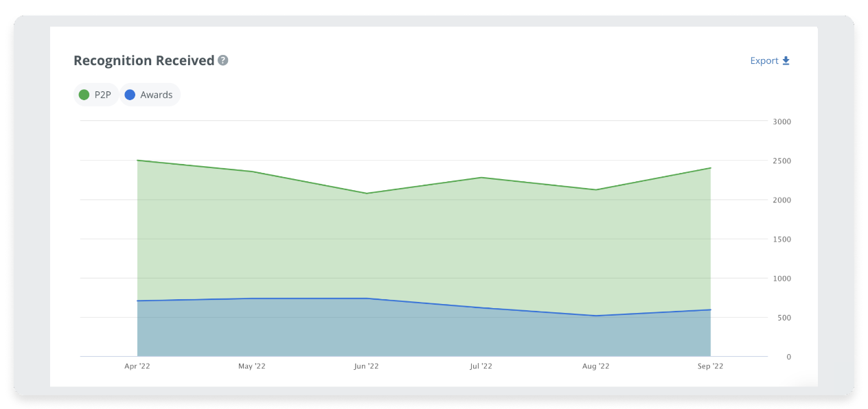Viewport: 868px width, 409px height.
Task: Toggle the P2P series visibility
Action: pyautogui.click(x=95, y=95)
